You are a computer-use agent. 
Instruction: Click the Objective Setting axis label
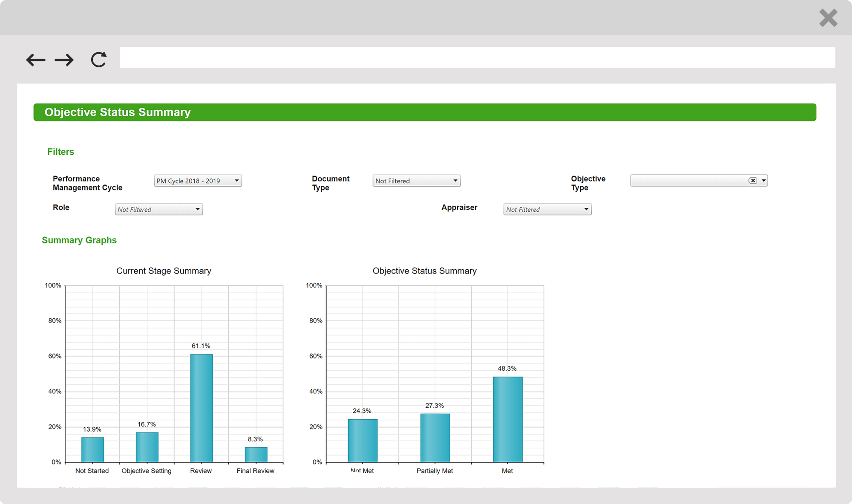click(147, 471)
